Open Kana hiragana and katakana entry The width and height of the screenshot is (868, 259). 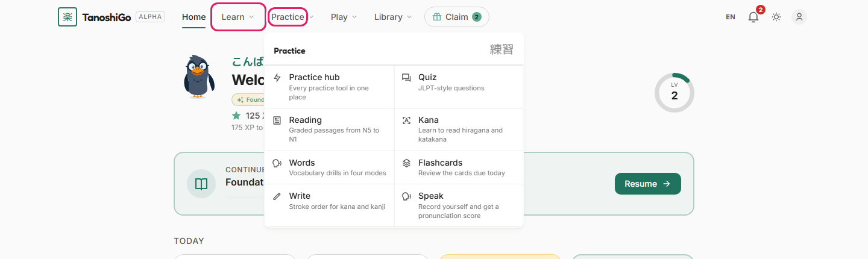pyautogui.click(x=459, y=129)
